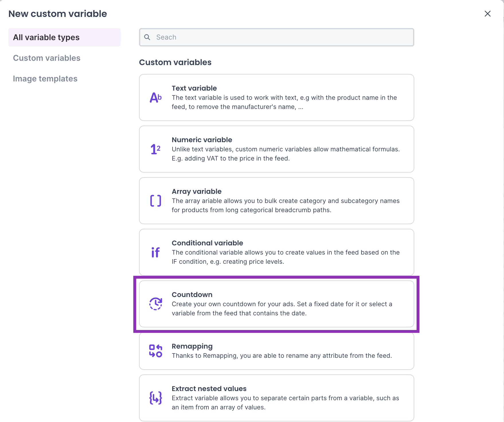The height and width of the screenshot is (422, 504).
Task: Pick the Array variable title
Action: [x=196, y=192]
